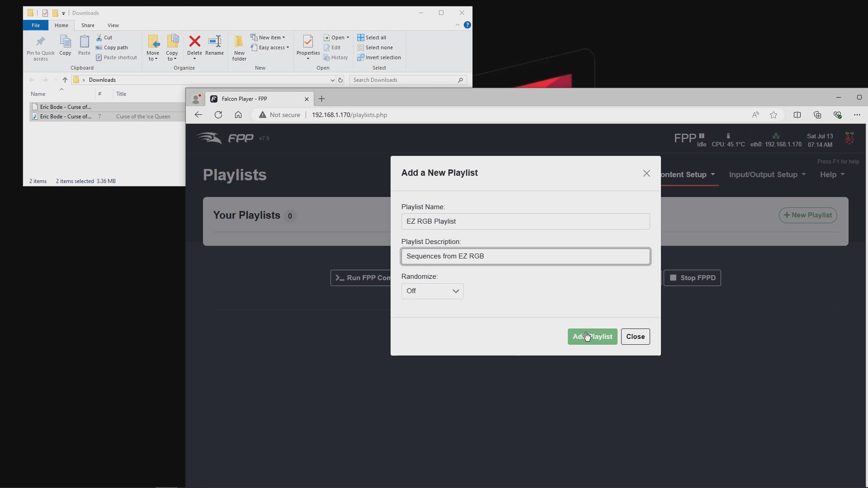
Task: Click the Playlist Name input field
Action: 525,221
